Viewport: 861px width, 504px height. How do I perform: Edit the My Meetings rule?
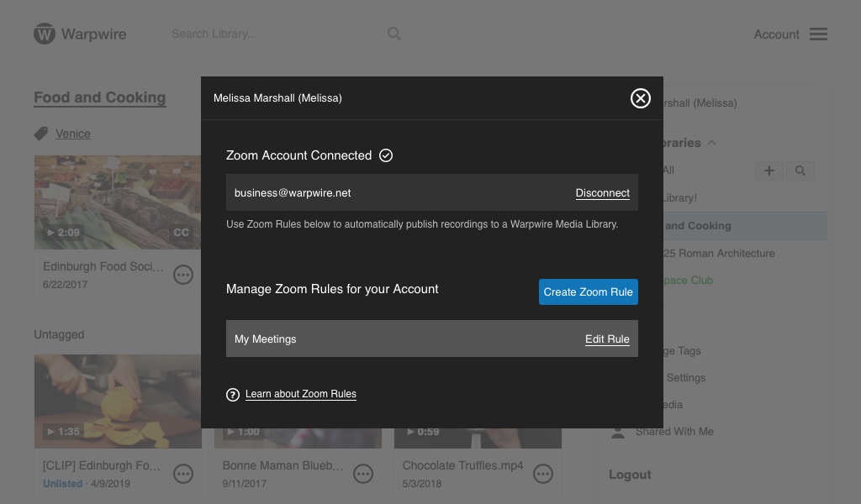pyautogui.click(x=607, y=339)
